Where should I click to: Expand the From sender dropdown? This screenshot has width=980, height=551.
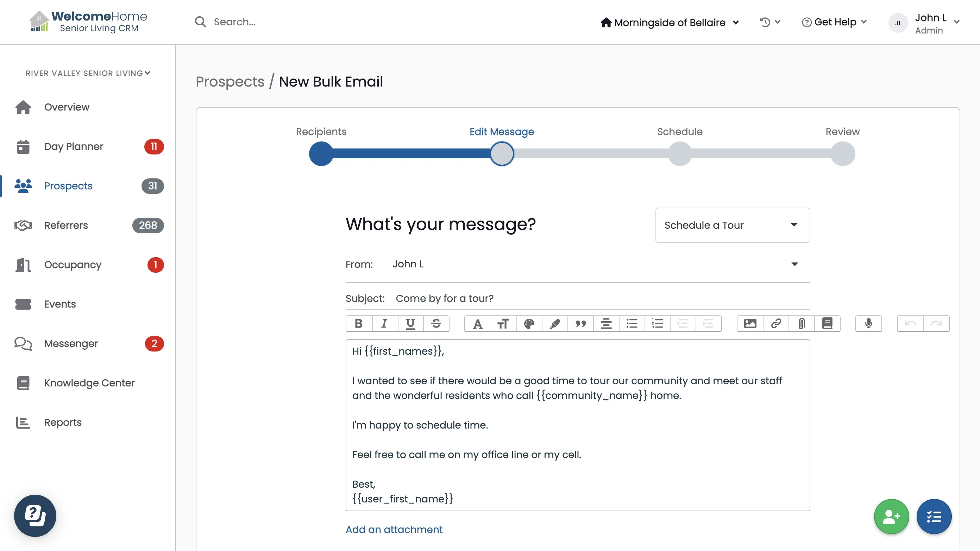point(794,264)
